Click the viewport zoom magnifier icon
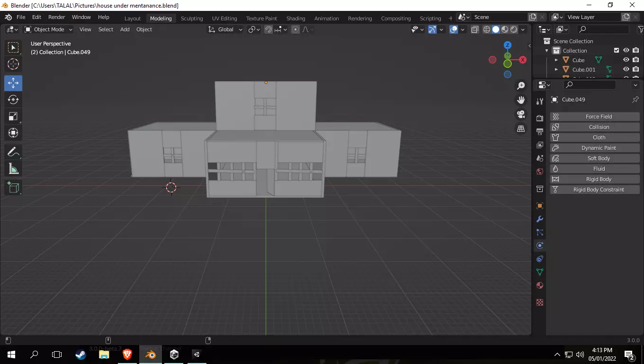The width and height of the screenshot is (644, 364). 521,85
